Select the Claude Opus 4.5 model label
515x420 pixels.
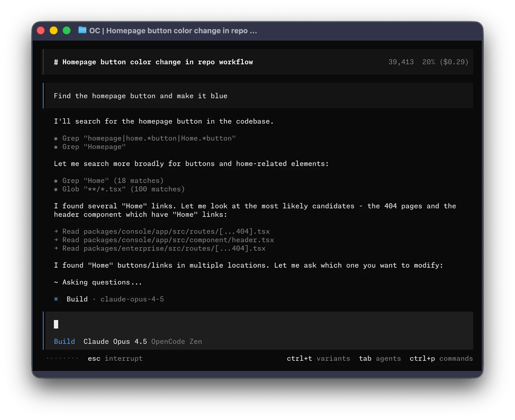point(115,341)
